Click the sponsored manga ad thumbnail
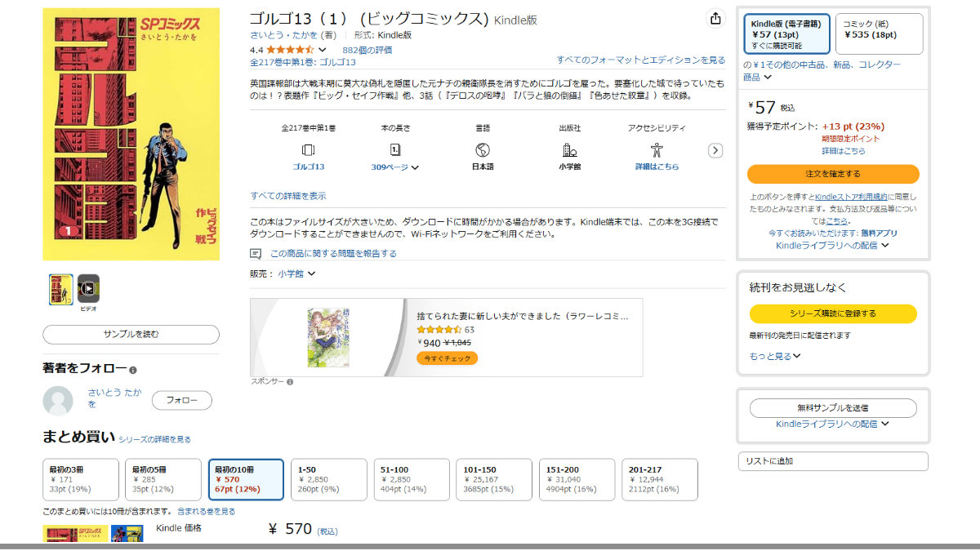Screen dimensions: 980x551 tap(327, 337)
